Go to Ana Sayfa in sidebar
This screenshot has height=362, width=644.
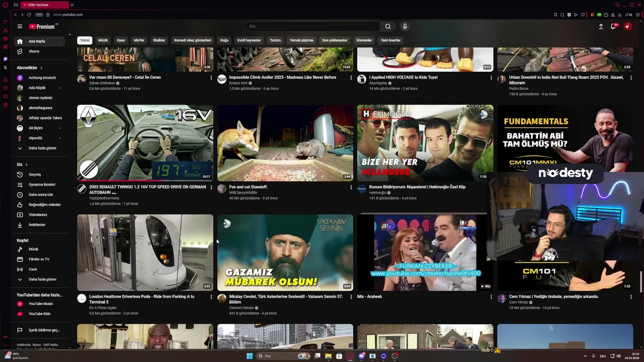[x=39, y=41]
